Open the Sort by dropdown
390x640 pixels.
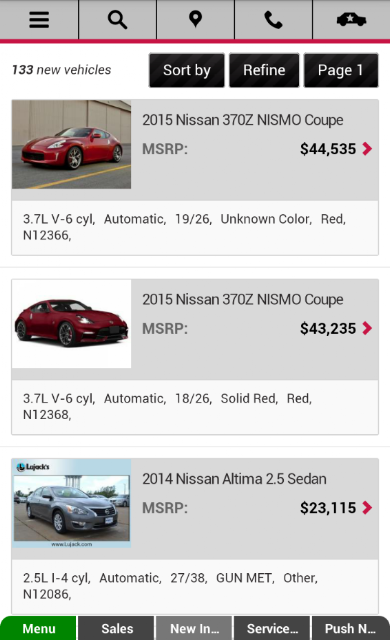(187, 70)
